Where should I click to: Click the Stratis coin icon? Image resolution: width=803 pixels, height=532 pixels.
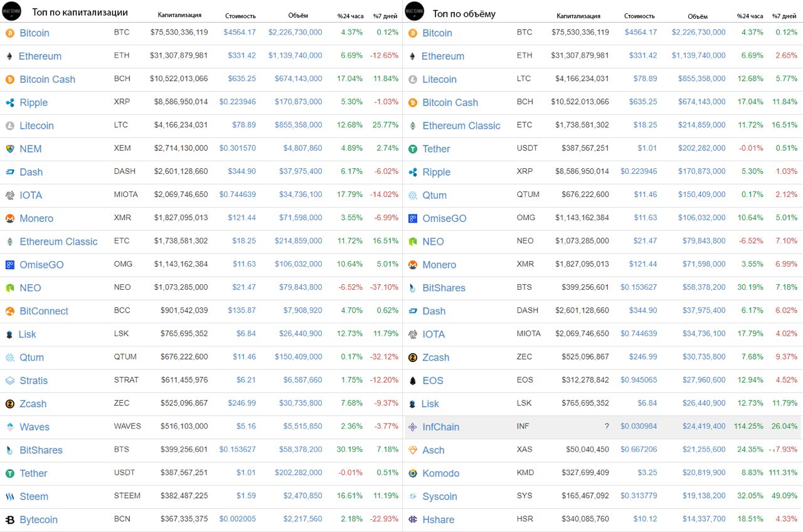[9, 381]
